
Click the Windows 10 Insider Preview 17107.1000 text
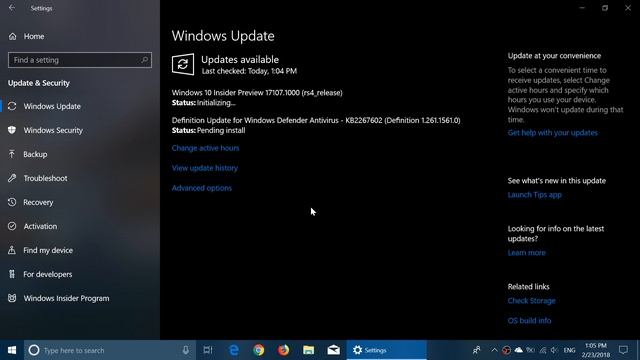click(x=257, y=93)
